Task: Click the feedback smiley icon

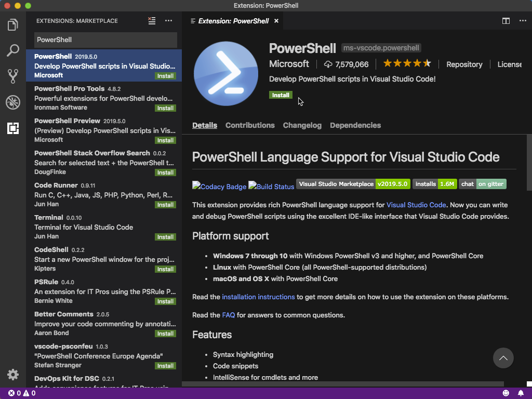Action: [x=506, y=393]
